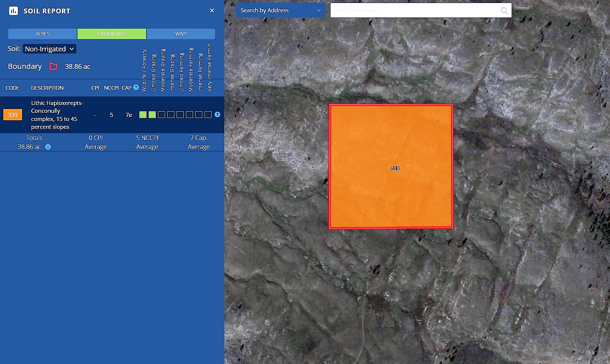This screenshot has width=610, height=364.
Task: Click the info icon beside total acres
Action: 48,147
